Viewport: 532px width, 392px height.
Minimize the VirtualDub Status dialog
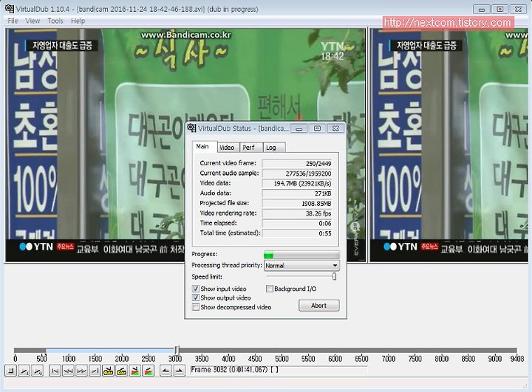pyautogui.click(x=299, y=128)
